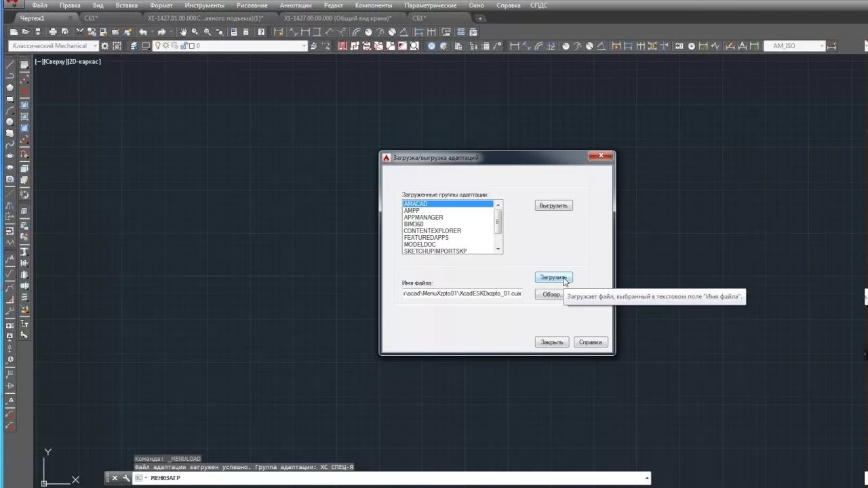Select BIM360 in the list
This screenshot has height=488, width=868.
(x=448, y=224)
